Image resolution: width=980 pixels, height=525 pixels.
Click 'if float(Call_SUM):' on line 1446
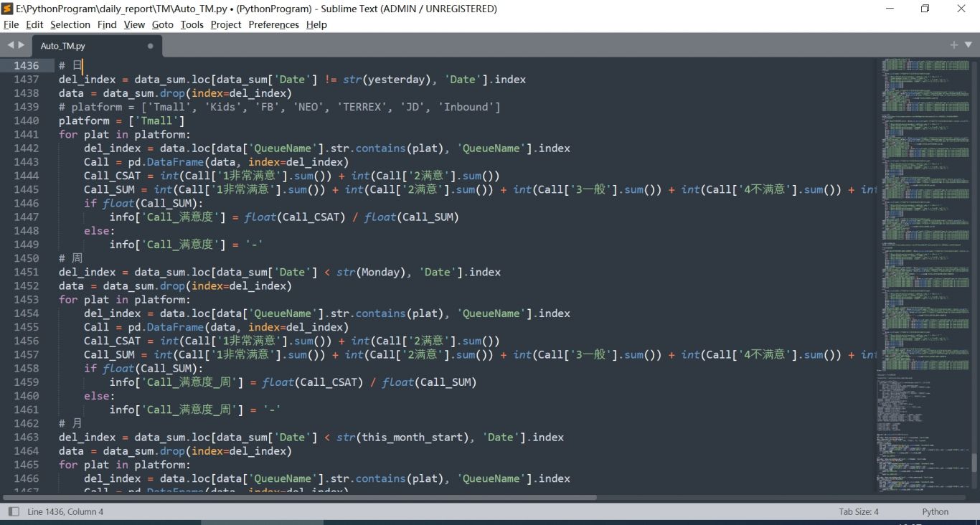click(143, 203)
